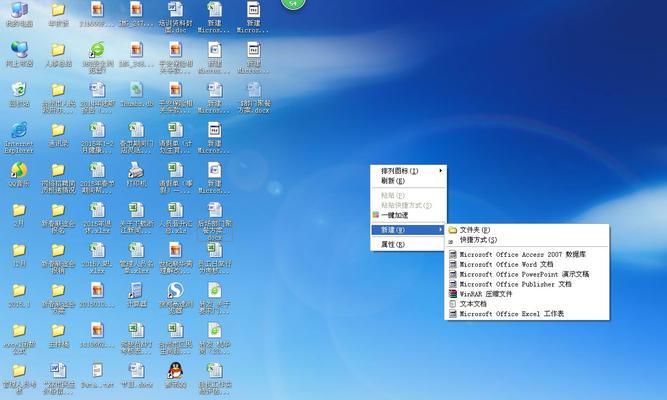Select the Tencent QQ penguin icon
667x400 pixels.
[175, 375]
